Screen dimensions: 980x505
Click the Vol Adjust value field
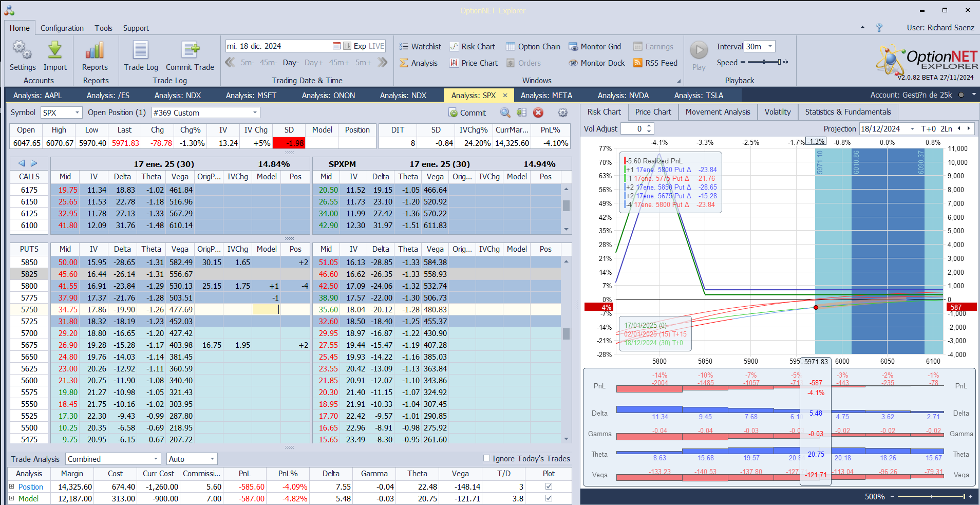633,129
